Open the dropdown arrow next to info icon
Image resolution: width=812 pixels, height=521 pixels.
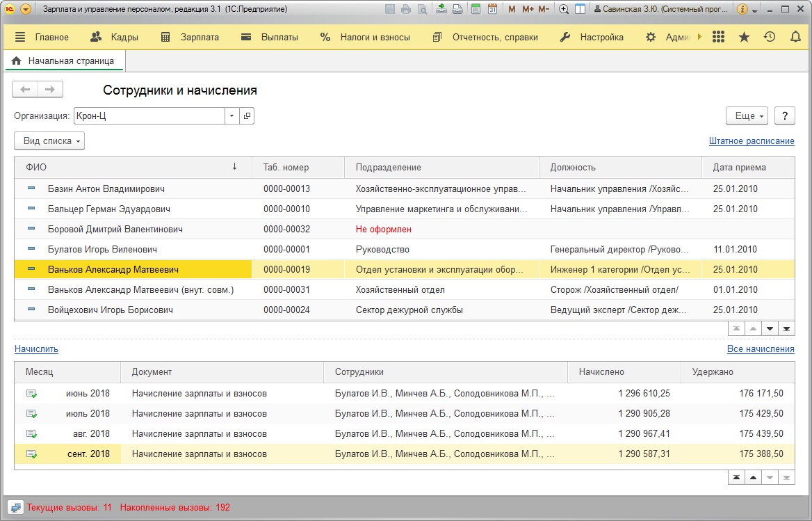pyautogui.click(x=755, y=10)
